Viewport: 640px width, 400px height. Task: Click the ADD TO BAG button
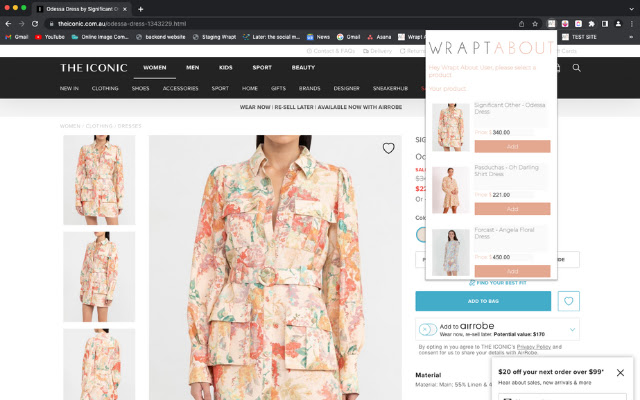pos(483,301)
